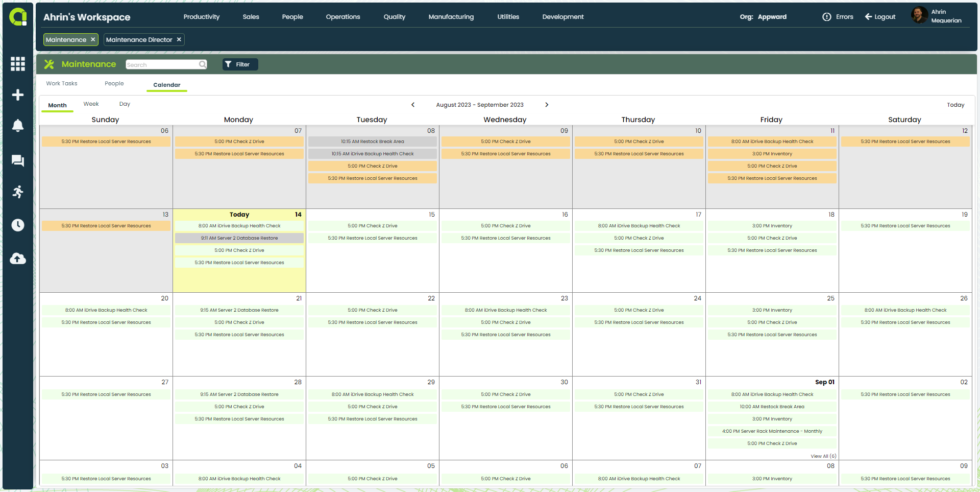Open 9:11 AM Server 2 Database Restore event
Image resolution: width=980 pixels, height=492 pixels.
(239, 238)
